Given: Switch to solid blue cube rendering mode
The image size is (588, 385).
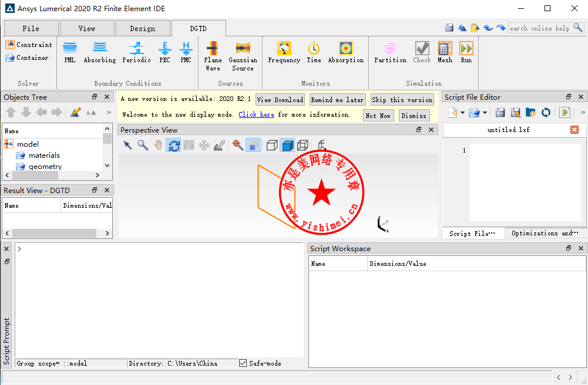Looking at the screenshot, I should coord(287,146).
